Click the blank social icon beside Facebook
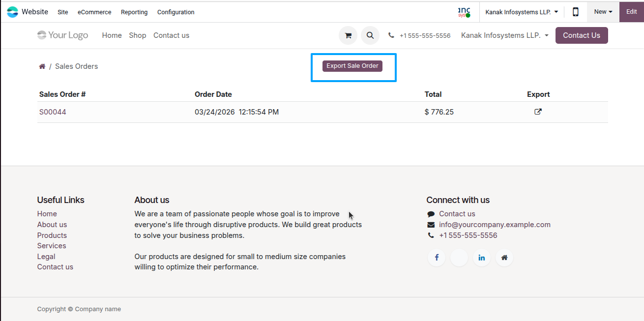Viewport: 644px width, 321px height. click(x=459, y=258)
